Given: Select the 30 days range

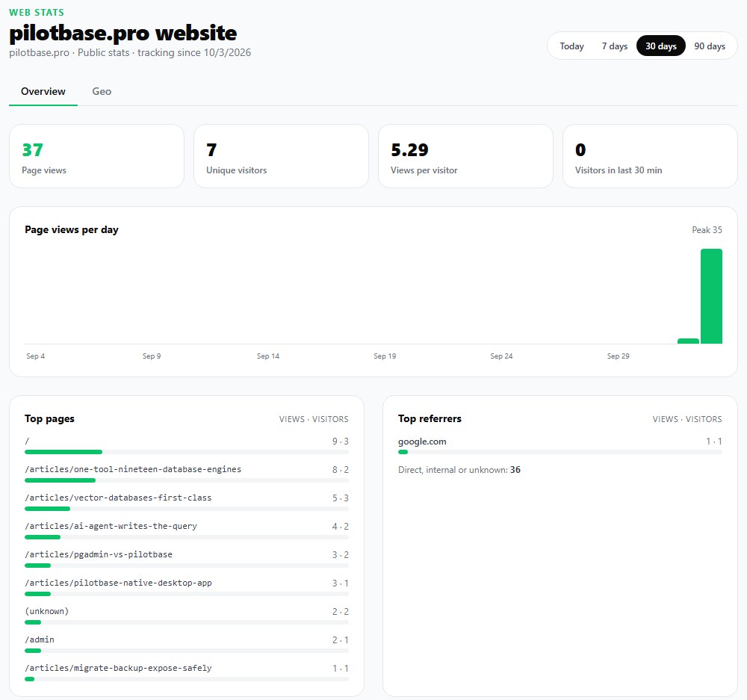Looking at the screenshot, I should point(661,46).
